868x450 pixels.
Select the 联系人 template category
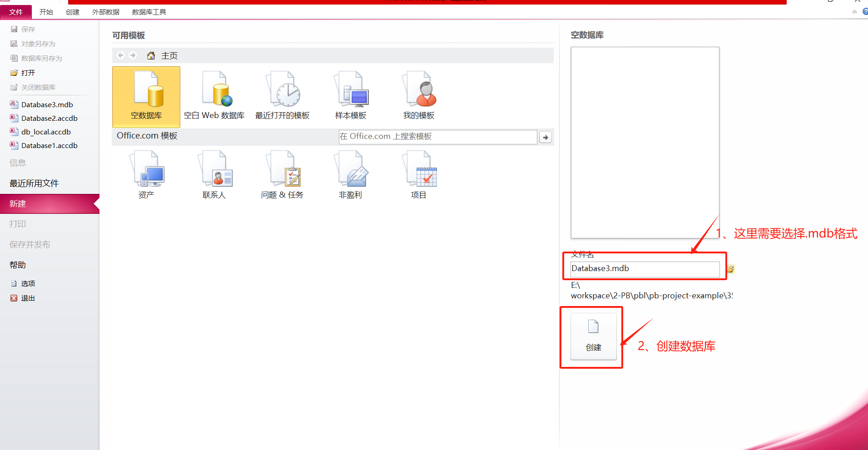point(214,175)
